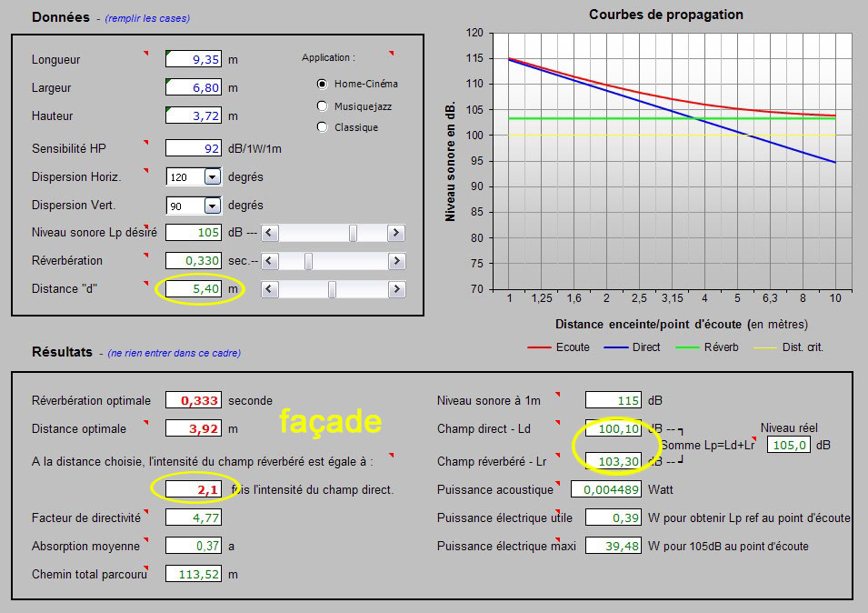Select the Home-Cinéma application option
The height and width of the screenshot is (613, 868).
tap(322, 84)
